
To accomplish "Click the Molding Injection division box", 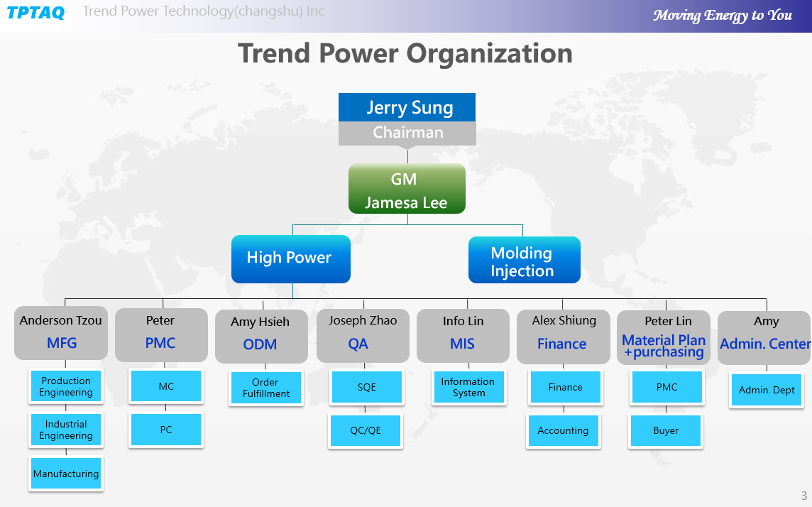I will 524,260.
